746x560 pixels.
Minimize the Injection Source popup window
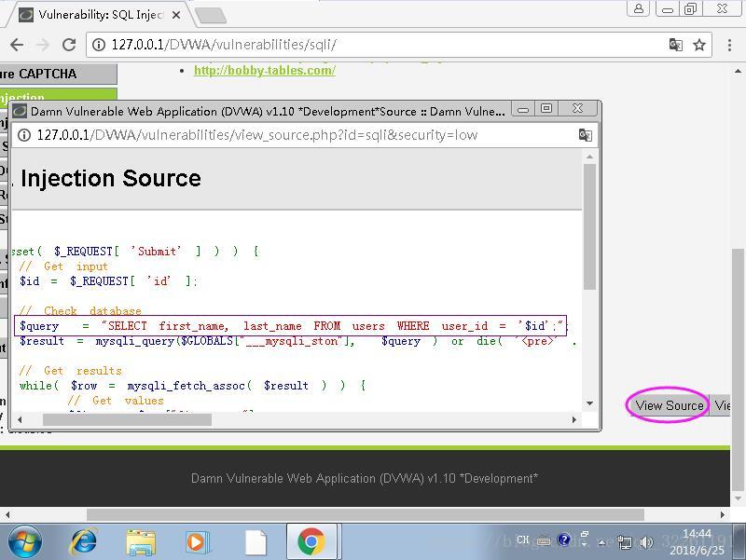(x=523, y=109)
